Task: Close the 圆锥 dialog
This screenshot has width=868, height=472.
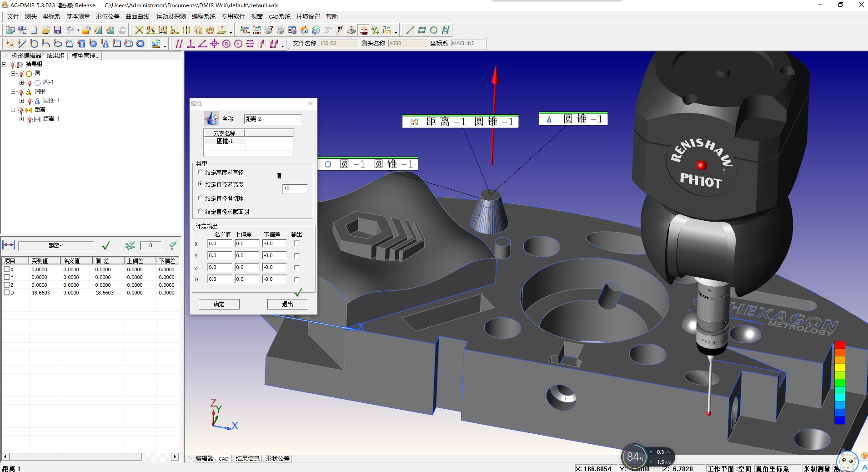Action: [x=311, y=104]
